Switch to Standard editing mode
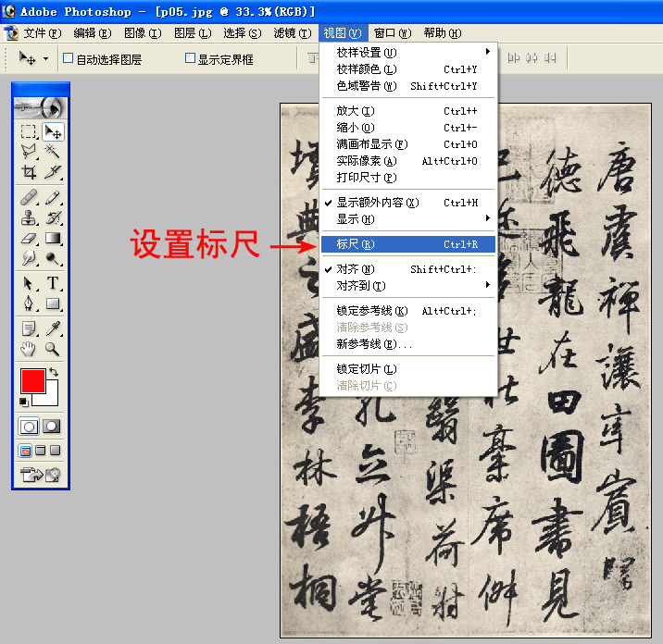 pos(29,427)
